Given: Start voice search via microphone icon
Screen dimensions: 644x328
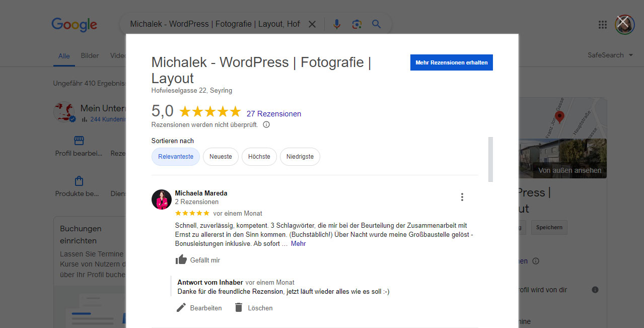Looking at the screenshot, I should coord(337,24).
